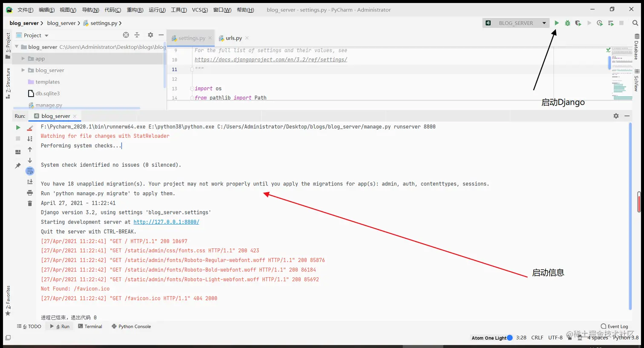Screen dimensions: 644x348
Task: Click the grey stop square in the top toolbar
Action: 621,23
